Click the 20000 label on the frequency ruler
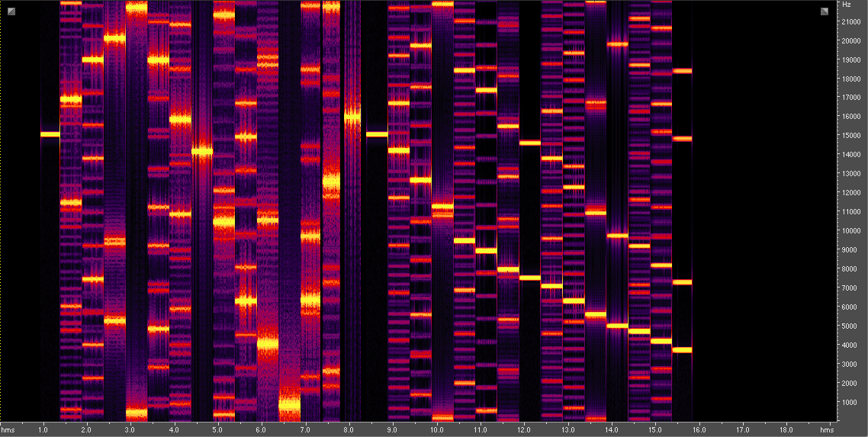 [x=851, y=41]
